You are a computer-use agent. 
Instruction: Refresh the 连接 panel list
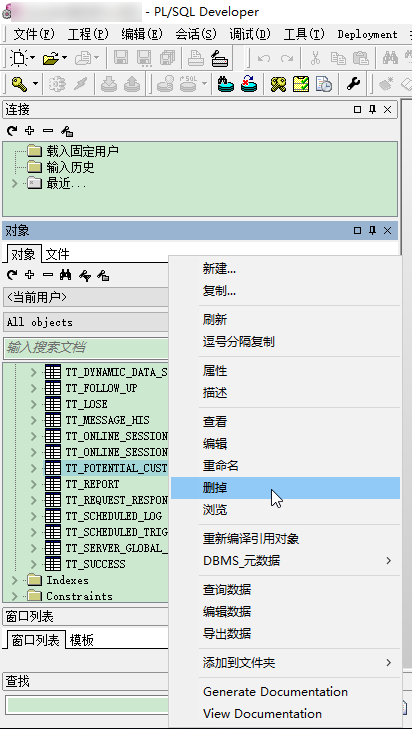coord(12,131)
